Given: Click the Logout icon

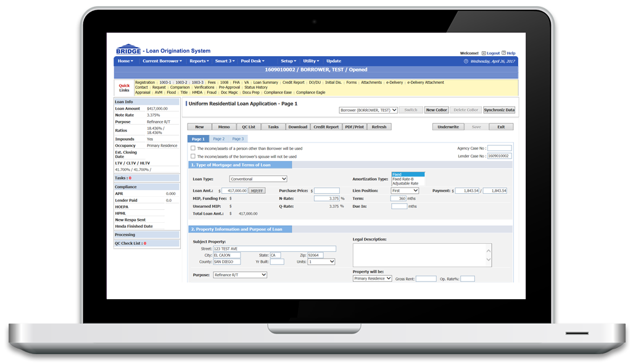Looking at the screenshot, I should 483,53.
